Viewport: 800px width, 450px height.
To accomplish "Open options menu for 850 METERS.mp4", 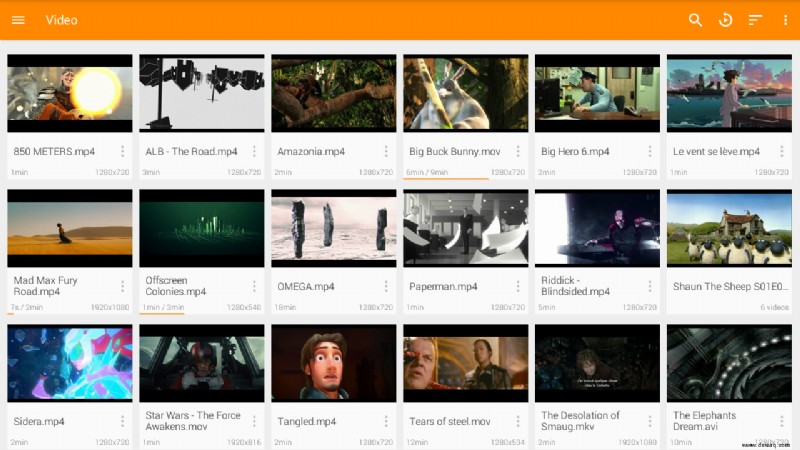I will pos(122,151).
